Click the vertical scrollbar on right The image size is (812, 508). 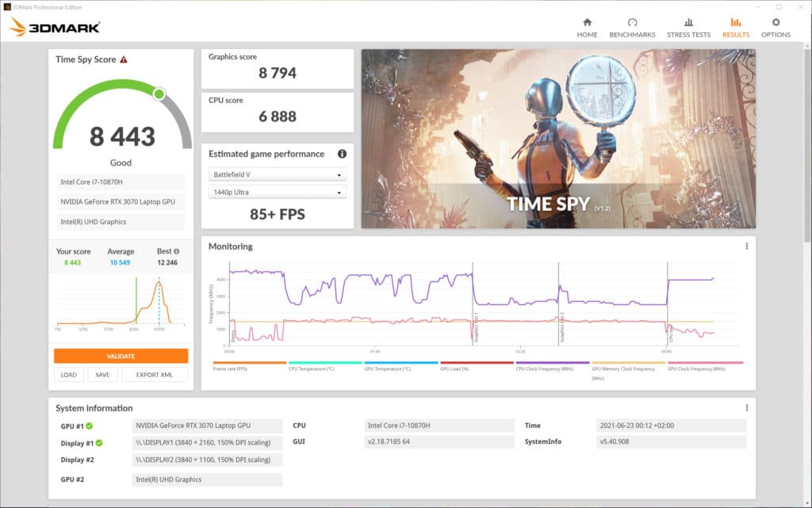pyautogui.click(x=807, y=145)
